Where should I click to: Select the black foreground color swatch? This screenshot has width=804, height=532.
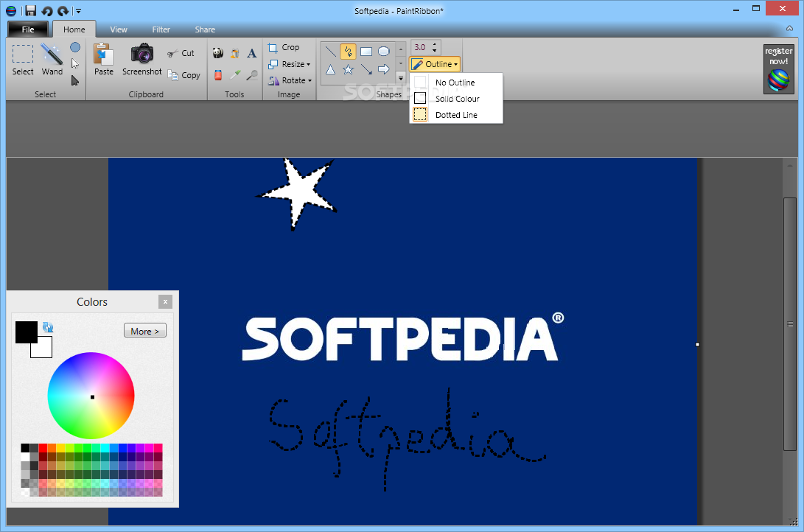tap(26, 332)
